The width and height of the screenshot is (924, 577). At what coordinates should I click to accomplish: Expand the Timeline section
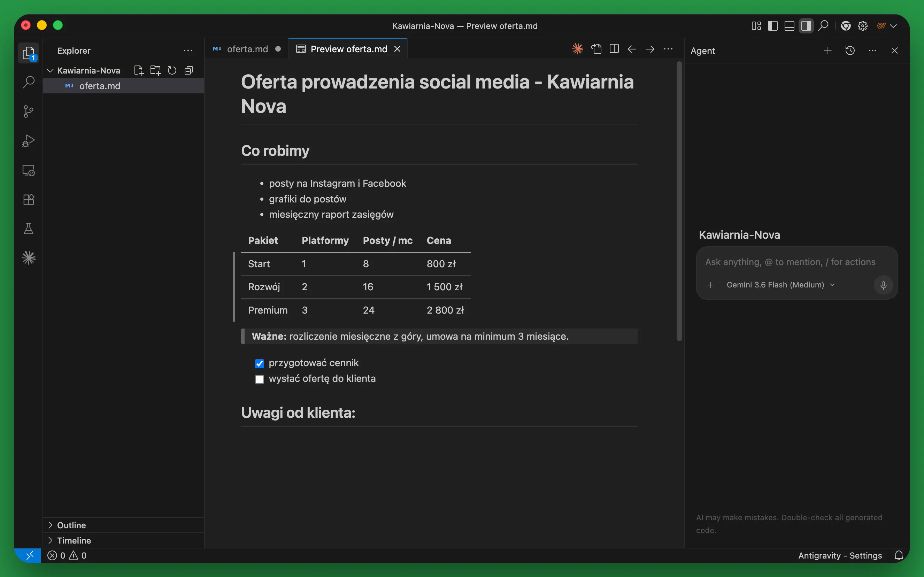point(124,540)
